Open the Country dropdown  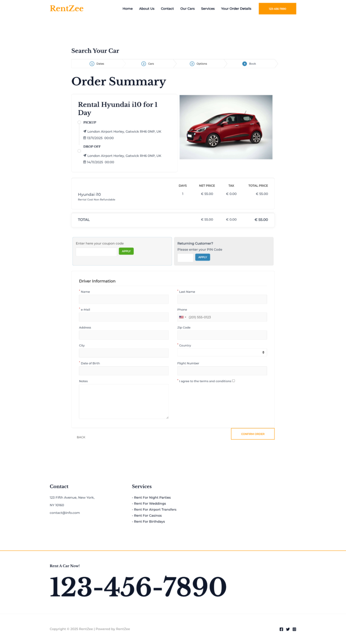[222, 352]
